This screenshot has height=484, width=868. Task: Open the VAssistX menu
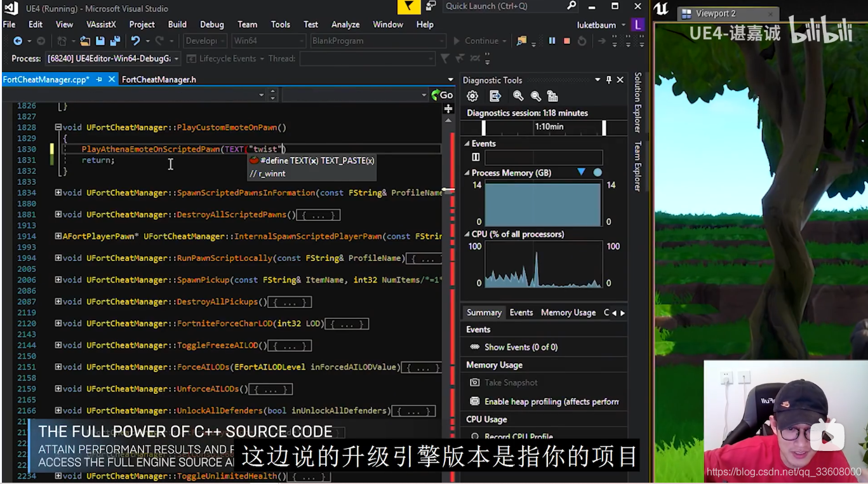click(102, 25)
